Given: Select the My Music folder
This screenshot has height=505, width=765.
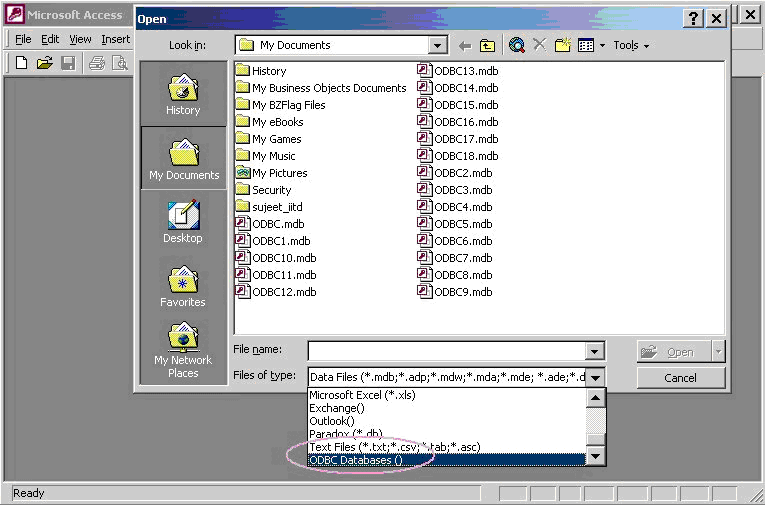Looking at the screenshot, I should click(266, 156).
